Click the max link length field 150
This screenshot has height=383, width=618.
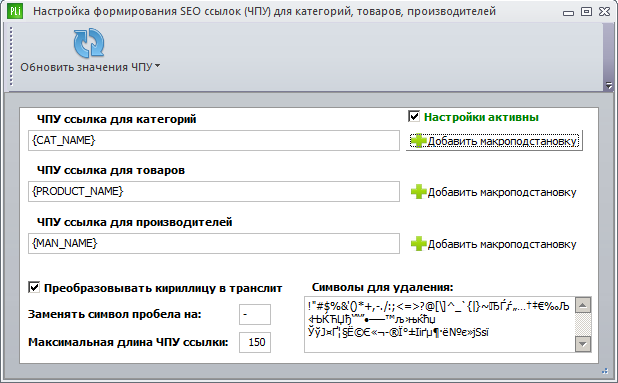[255, 342]
